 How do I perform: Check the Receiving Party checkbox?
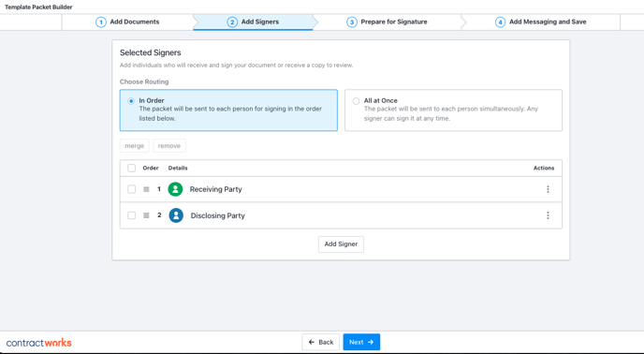click(x=131, y=189)
